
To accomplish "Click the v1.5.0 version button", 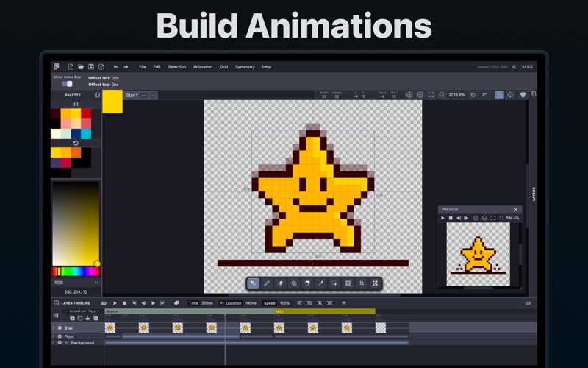I will (527, 66).
